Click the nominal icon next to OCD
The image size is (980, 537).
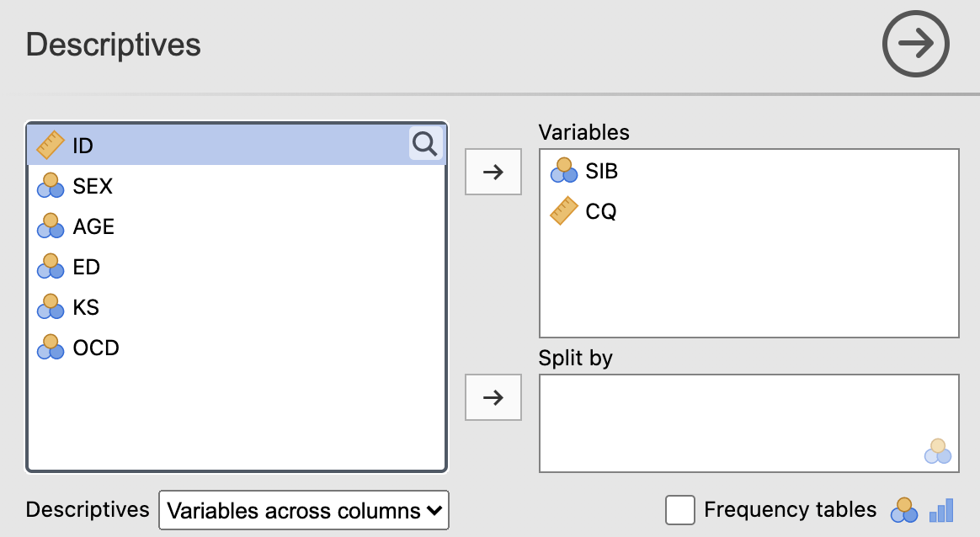(x=50, y=347)
